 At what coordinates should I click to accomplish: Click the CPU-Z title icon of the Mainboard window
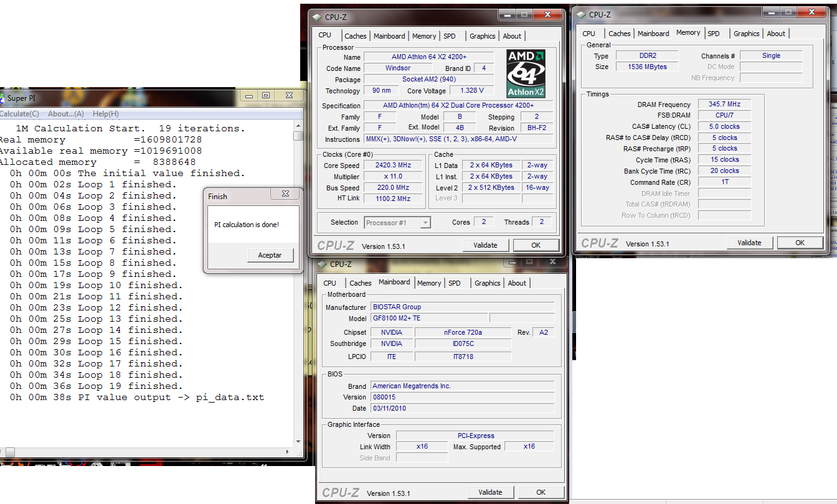(322, 264)
